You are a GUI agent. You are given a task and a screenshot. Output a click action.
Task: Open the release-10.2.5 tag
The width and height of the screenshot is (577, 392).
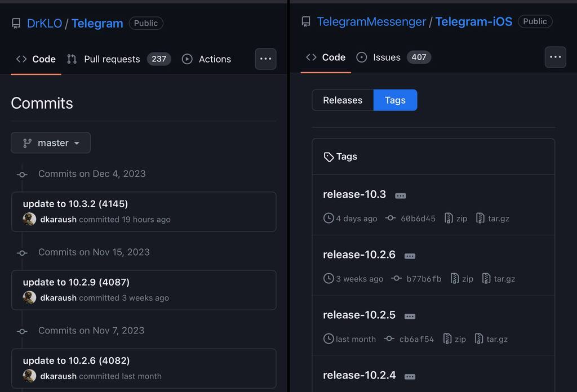pos(359,315)
